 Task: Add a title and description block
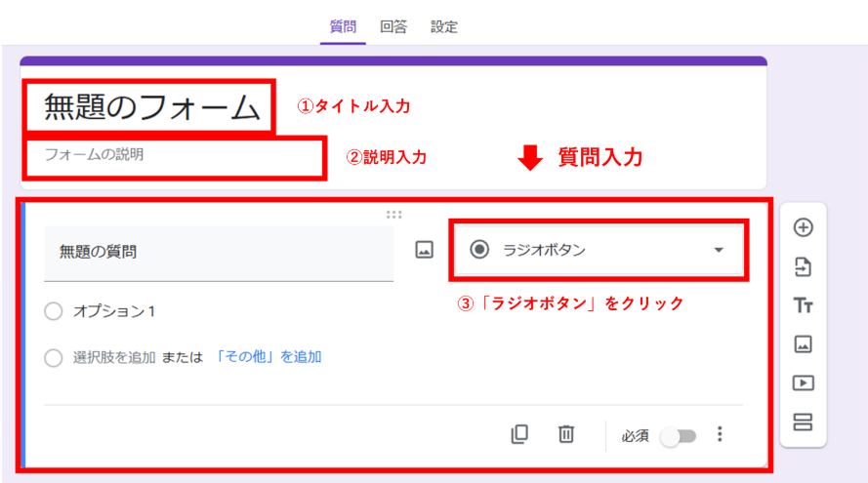[x=803, y=305]
